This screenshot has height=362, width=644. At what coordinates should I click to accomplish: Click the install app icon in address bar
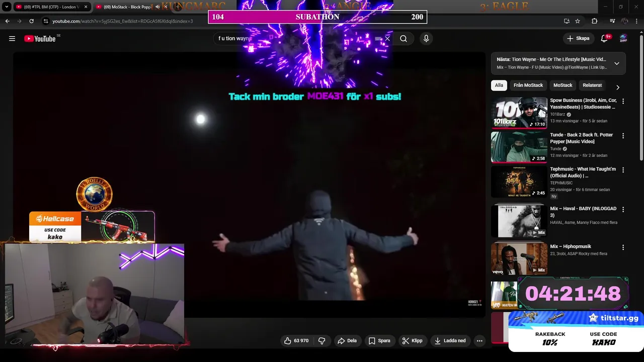[567, 21]
